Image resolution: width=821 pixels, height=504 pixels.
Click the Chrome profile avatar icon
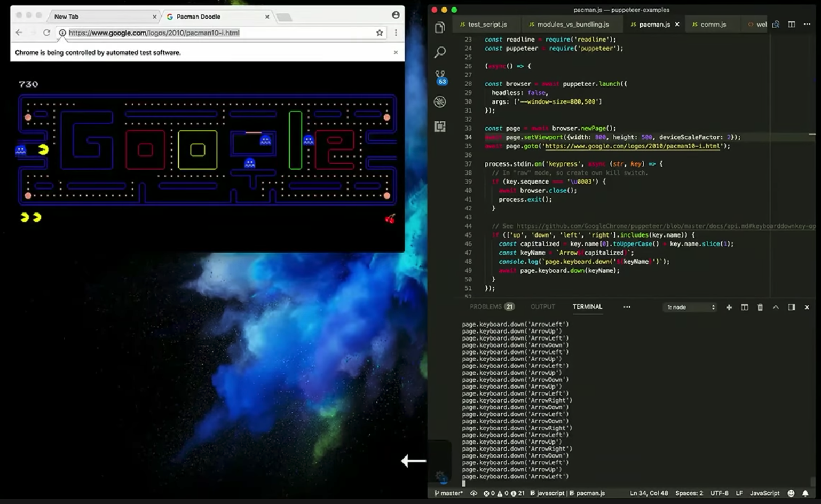tap(396, 15)
